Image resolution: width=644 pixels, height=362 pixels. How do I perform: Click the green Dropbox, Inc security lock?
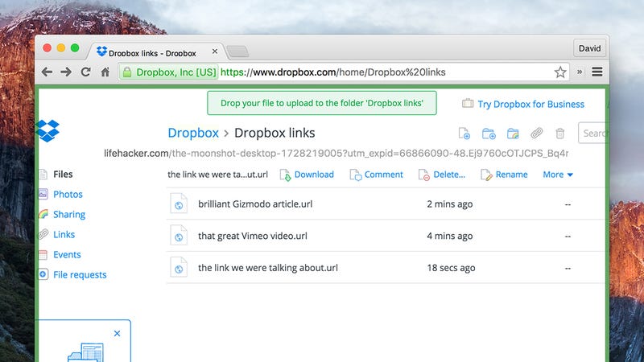(127, 72)
